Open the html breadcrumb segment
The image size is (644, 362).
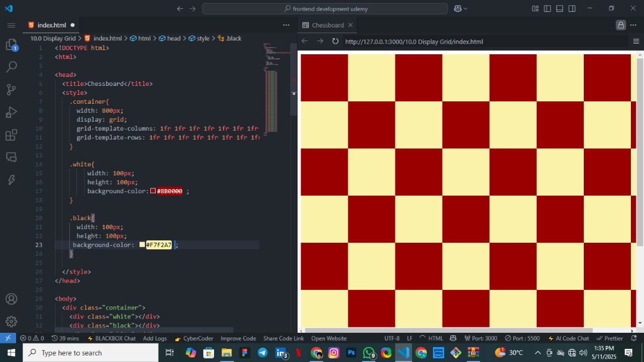pyautogui.click(x=140, y=38)
